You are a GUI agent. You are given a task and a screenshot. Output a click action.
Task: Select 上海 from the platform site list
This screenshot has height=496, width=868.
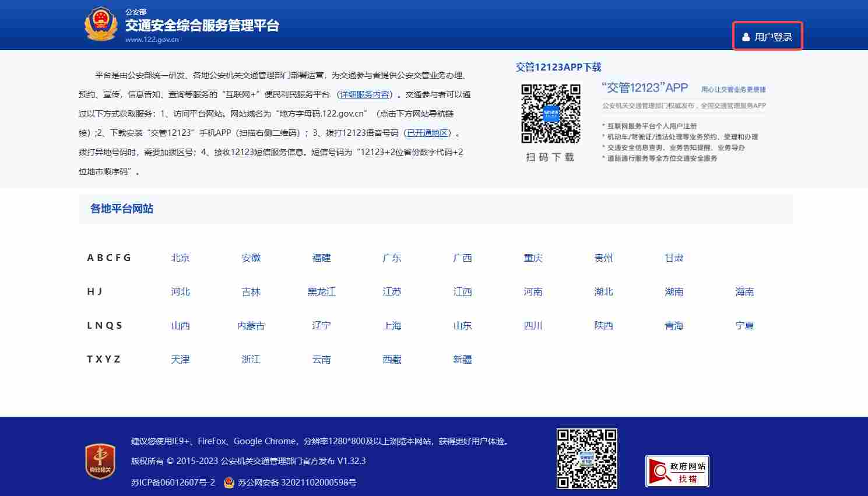392,325
